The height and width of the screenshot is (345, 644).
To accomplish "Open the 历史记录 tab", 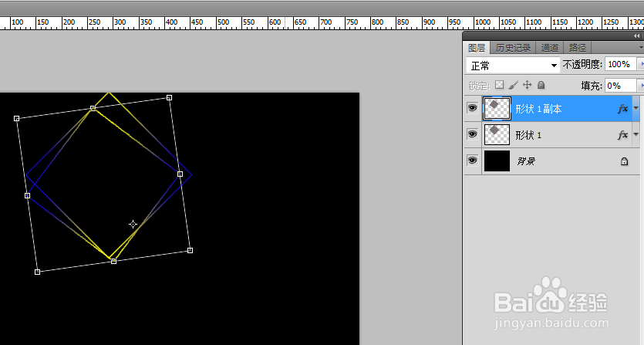I will [513, 48].
